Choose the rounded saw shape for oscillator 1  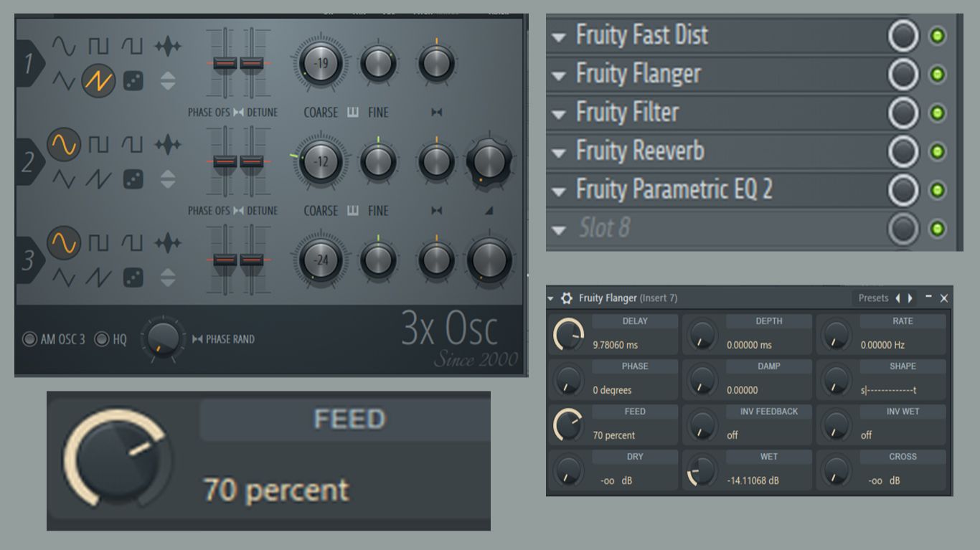[132, 47]
